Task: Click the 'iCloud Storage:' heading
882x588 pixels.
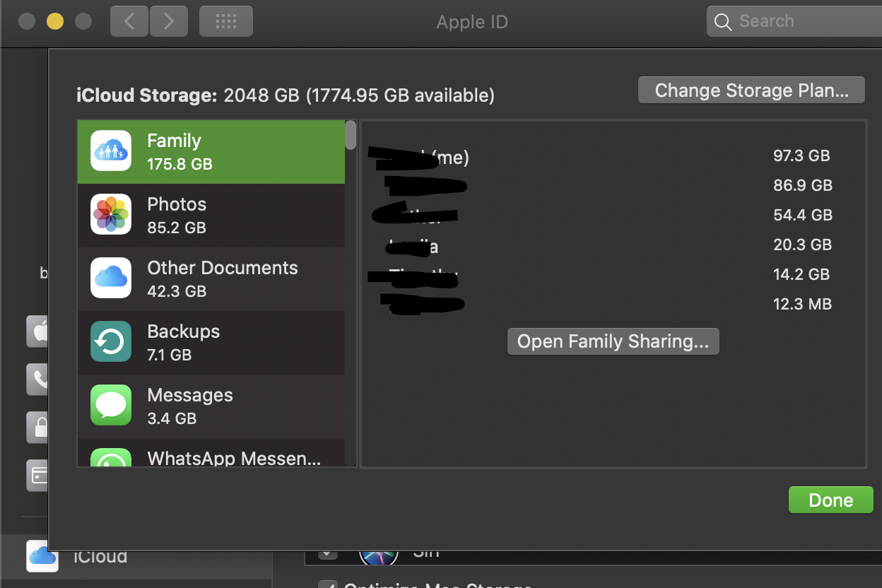Action: tap(147, 95)
